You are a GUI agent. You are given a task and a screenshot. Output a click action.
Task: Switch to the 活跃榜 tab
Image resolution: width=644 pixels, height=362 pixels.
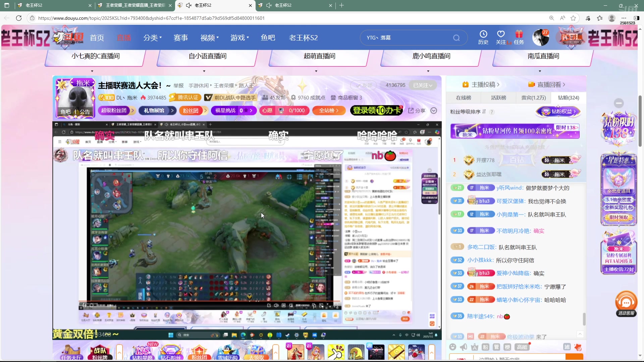[x=498, y=98]
